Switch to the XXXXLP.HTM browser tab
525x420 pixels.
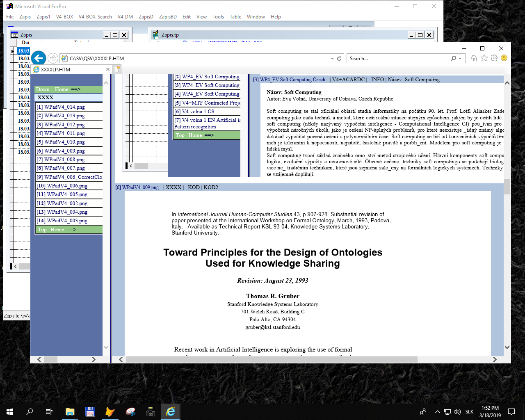pos(68,69)
